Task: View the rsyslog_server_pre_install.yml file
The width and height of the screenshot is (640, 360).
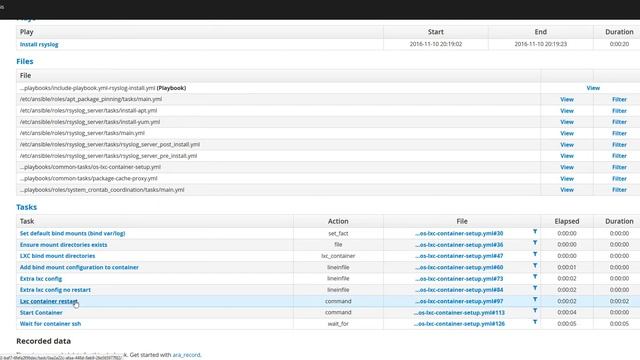Action: [x=567, y=156]
